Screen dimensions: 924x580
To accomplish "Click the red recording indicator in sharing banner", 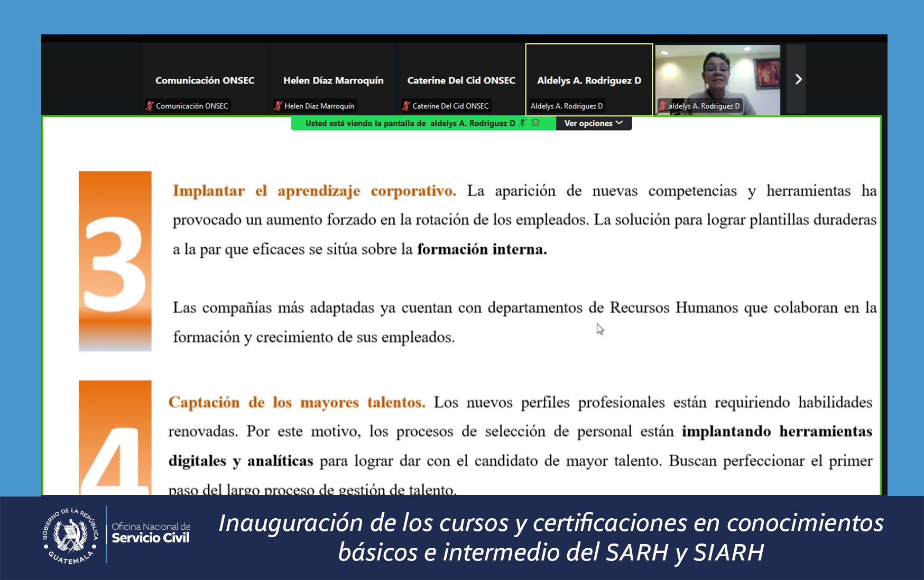I will pyautogui.click(x=535, y=123).
